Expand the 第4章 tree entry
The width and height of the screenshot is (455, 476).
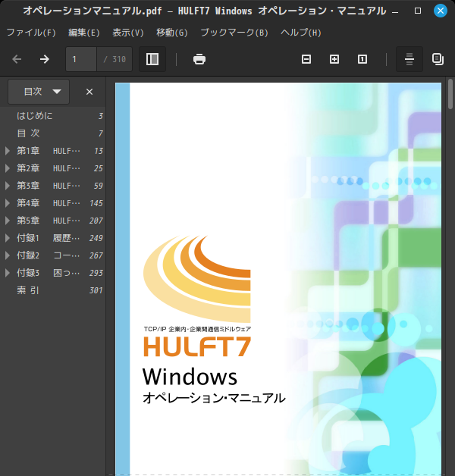[x=8, y=203]
